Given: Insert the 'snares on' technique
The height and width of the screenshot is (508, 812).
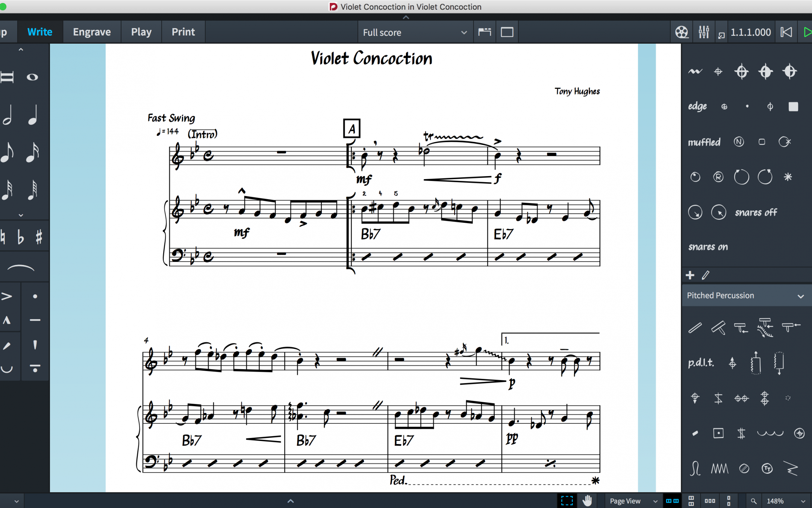Looking at the screenshot, I should click(x=708, y=247).
